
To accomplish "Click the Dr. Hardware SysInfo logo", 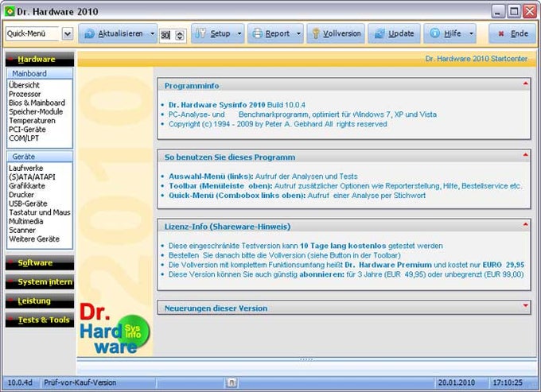I will coord(115,328).
